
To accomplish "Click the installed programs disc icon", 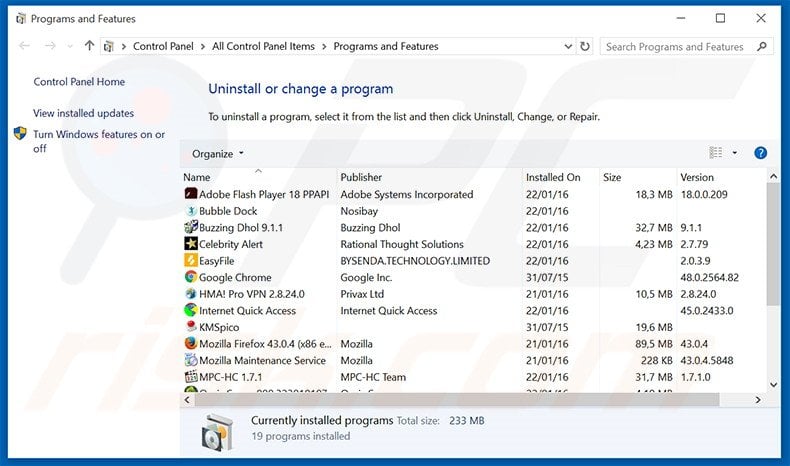I will [218, 433].
